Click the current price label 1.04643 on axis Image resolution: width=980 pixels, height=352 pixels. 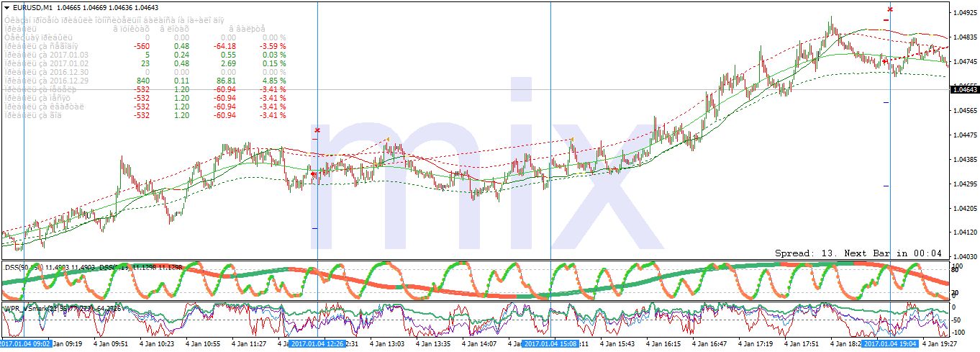(x=964, y=89)
